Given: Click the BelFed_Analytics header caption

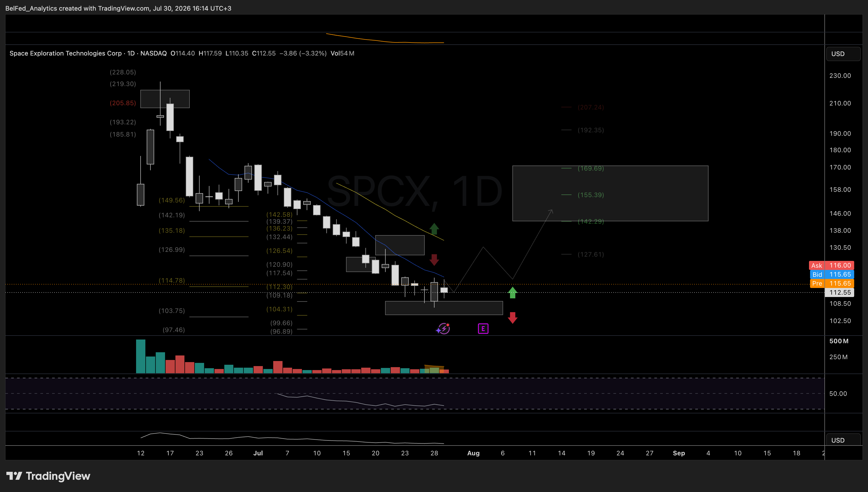Looking at the screenshot, I should (x=118, y=8).
